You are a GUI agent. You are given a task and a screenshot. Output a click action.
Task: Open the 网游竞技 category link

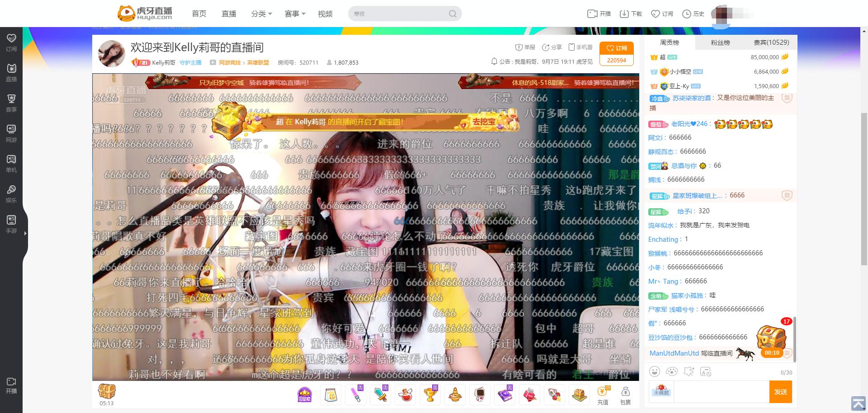(x=230, y=63)
